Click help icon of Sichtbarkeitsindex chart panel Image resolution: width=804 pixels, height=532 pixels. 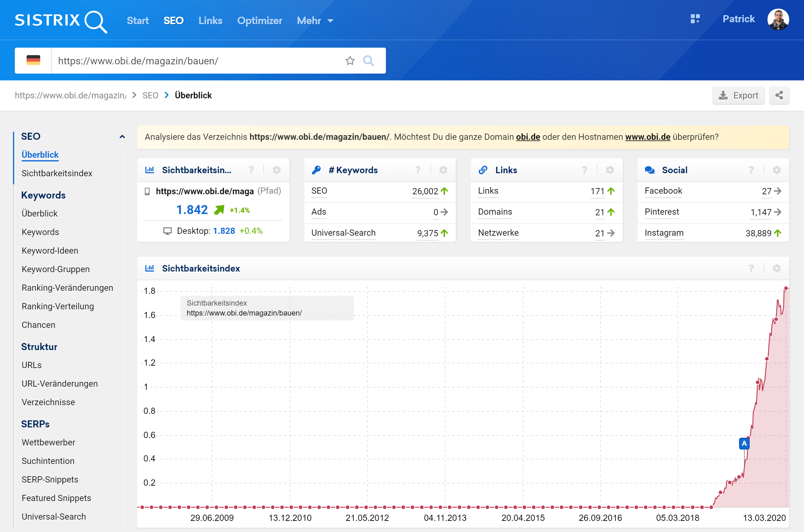tap(751, 268)
